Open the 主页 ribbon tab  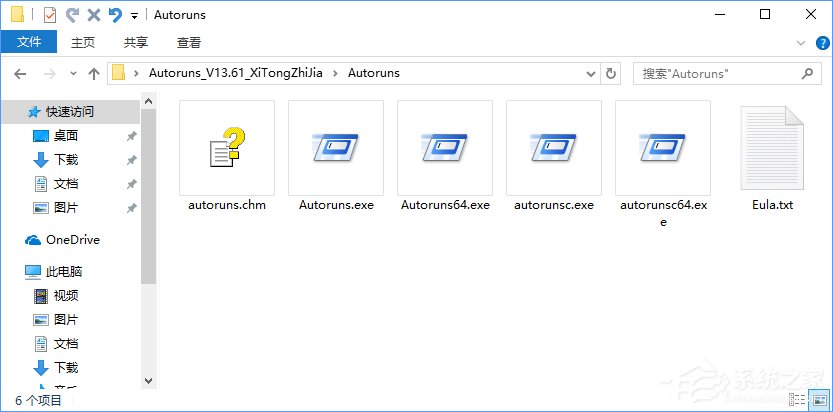coord(83,42)
